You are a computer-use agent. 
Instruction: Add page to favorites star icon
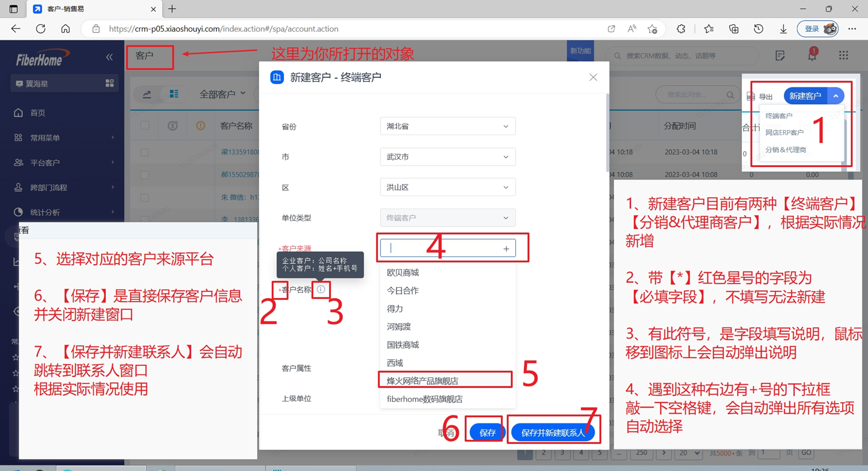(652, 29)
